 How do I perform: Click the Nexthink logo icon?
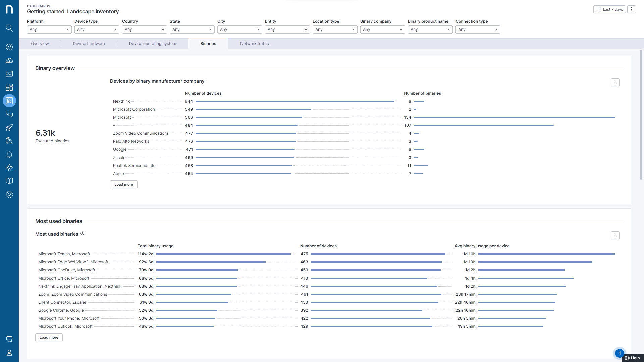click(9, 9)
